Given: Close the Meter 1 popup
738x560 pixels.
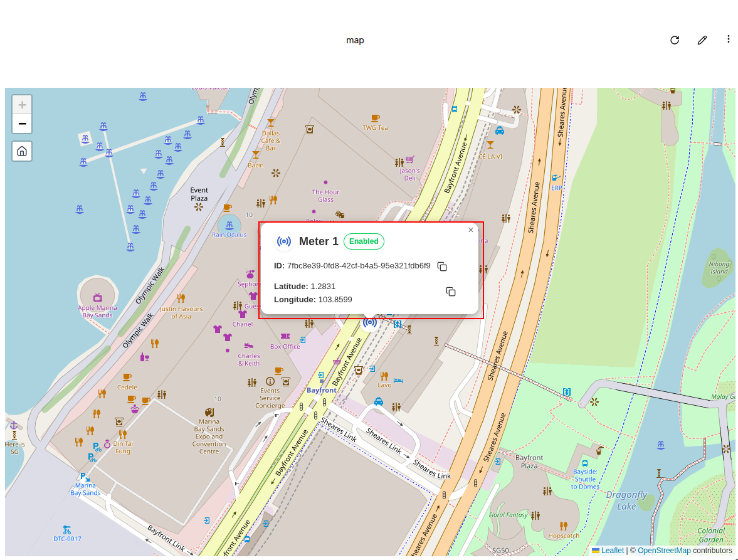Looking at the screenshot, I should 470,230.
